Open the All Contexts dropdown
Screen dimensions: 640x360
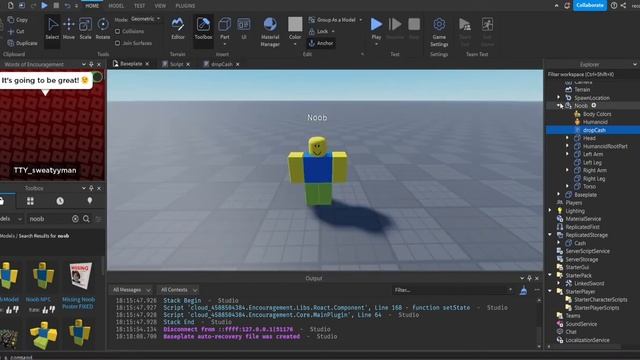(178, 290)
